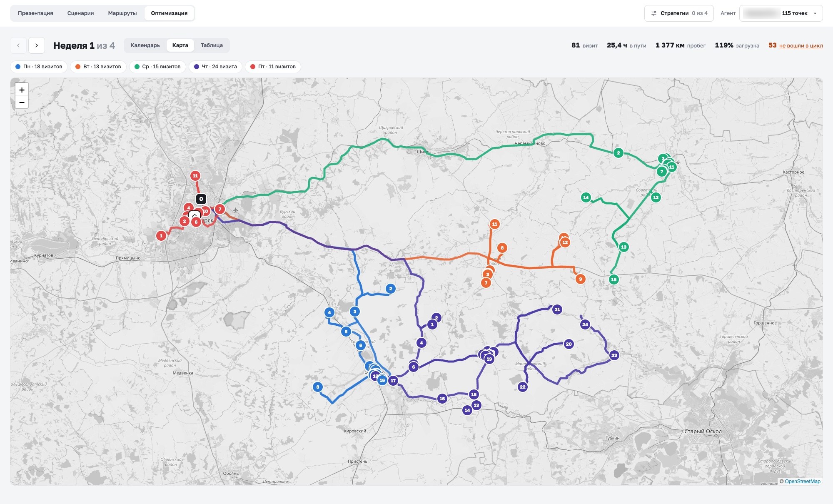Select red stop marker 11 north of depot
Screen dimensions: 833x504
point(195,176)
